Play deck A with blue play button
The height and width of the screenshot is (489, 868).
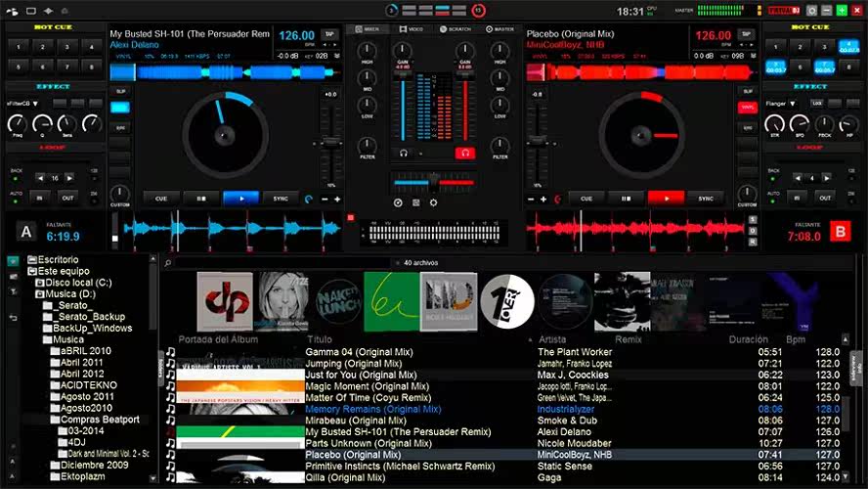click(240, 199)
